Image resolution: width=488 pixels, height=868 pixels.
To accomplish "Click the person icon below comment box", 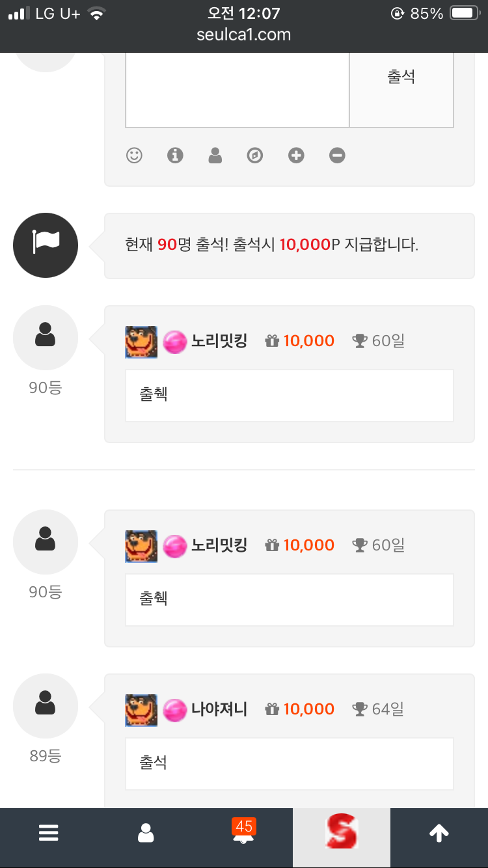I will 215,156.
